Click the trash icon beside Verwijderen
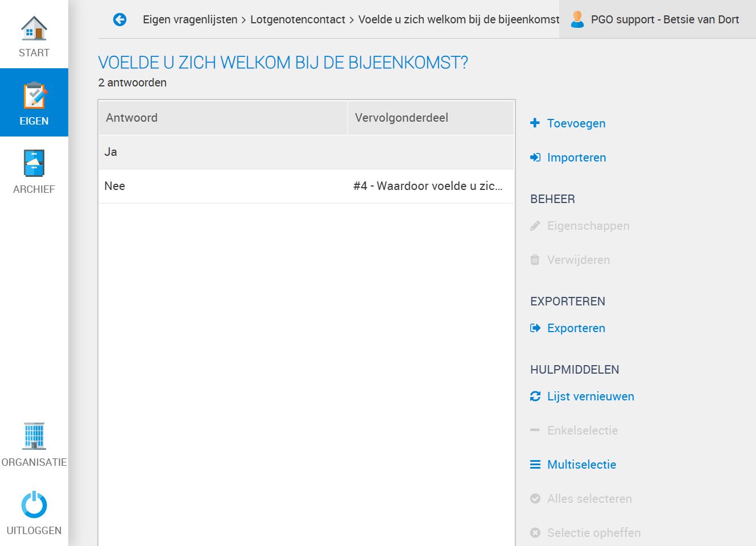756x546 pixels. click(x=535, y=260)
